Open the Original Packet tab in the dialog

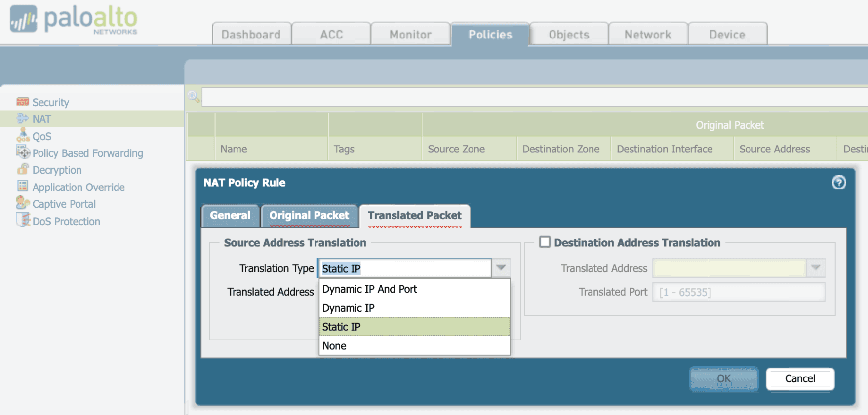tap(310, 216)
